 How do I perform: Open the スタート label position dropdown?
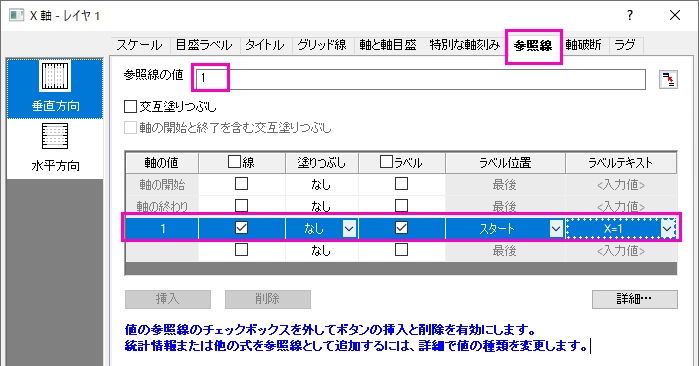point(555,229)
